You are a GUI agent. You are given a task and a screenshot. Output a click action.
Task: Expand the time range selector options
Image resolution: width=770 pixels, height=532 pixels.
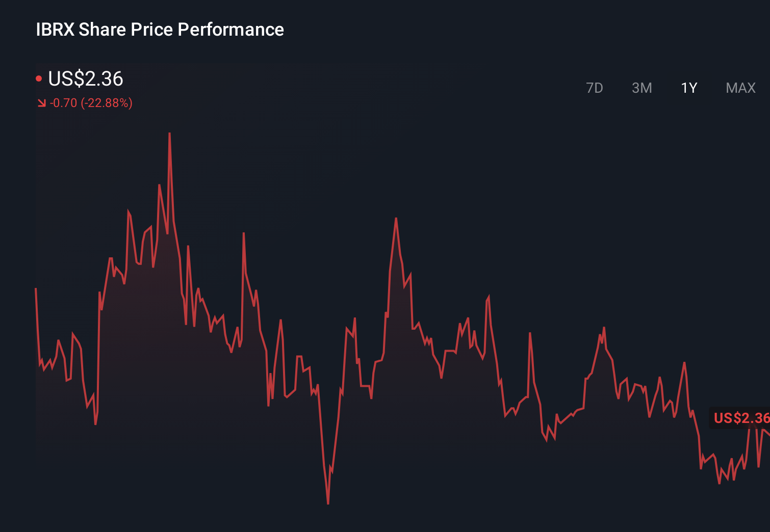(x=668, y=88)
